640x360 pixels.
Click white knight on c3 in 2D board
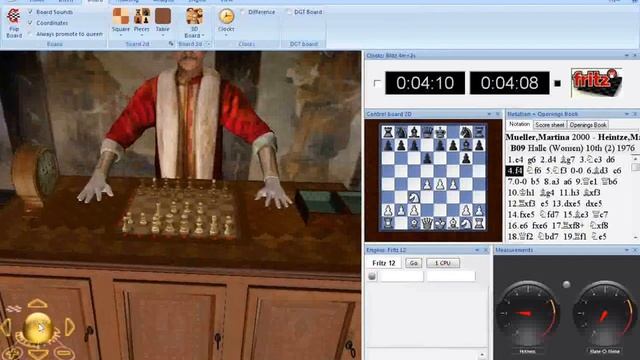[414, 198]
